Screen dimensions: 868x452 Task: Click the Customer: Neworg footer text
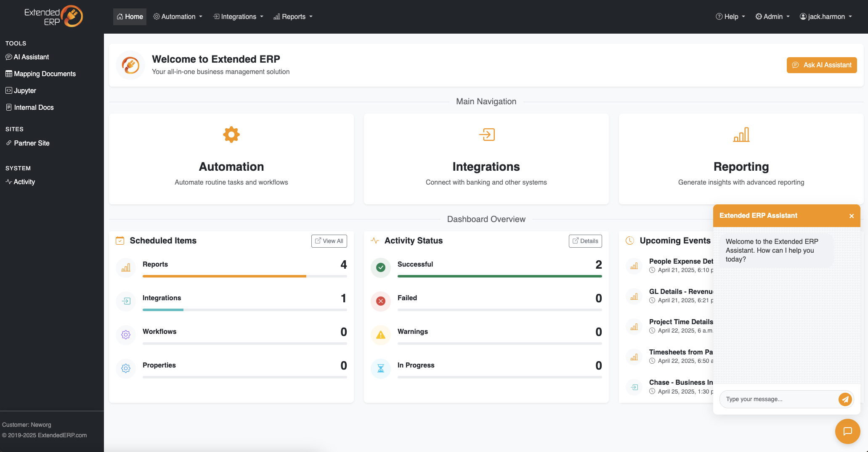27,425
